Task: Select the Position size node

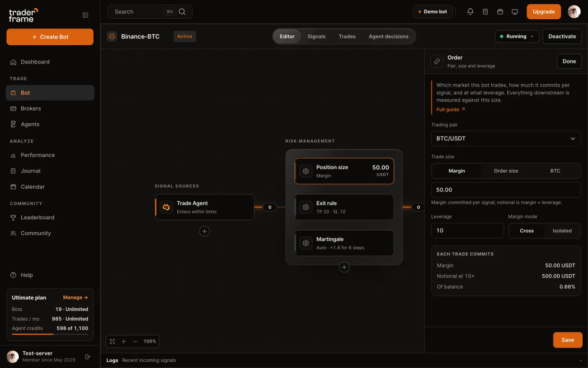Action: 344,171
